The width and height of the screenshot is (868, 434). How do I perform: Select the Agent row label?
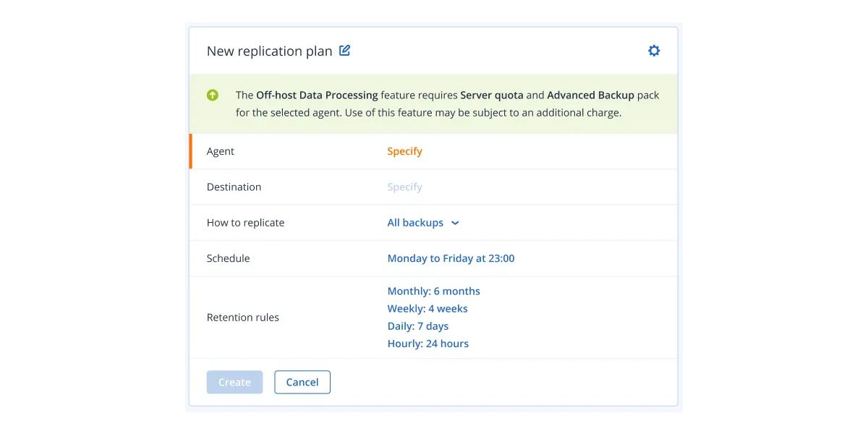[x=221, y=151]
